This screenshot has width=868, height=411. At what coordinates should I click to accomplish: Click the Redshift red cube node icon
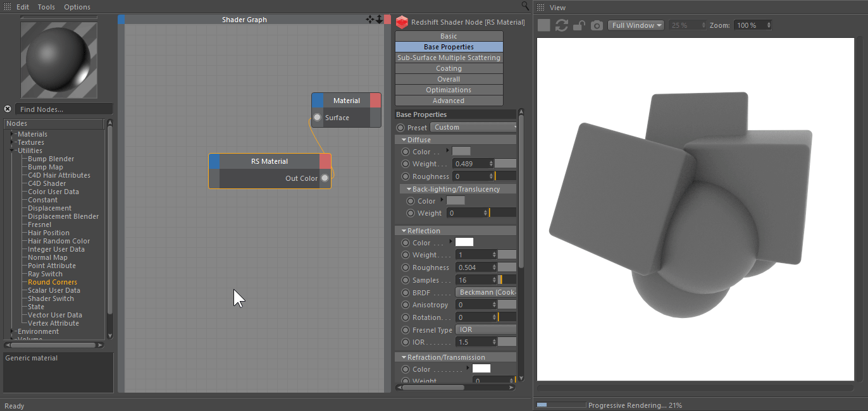click(x=402, y=22)
